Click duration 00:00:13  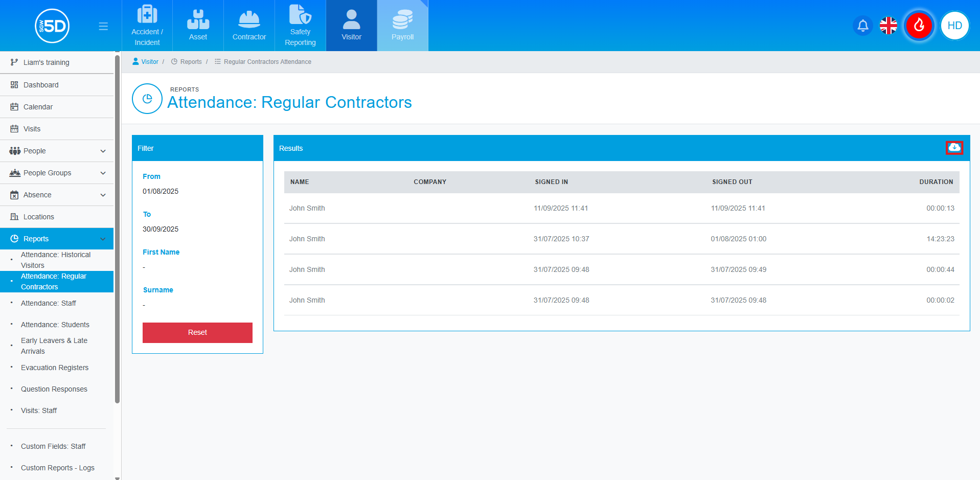(941, 208)
